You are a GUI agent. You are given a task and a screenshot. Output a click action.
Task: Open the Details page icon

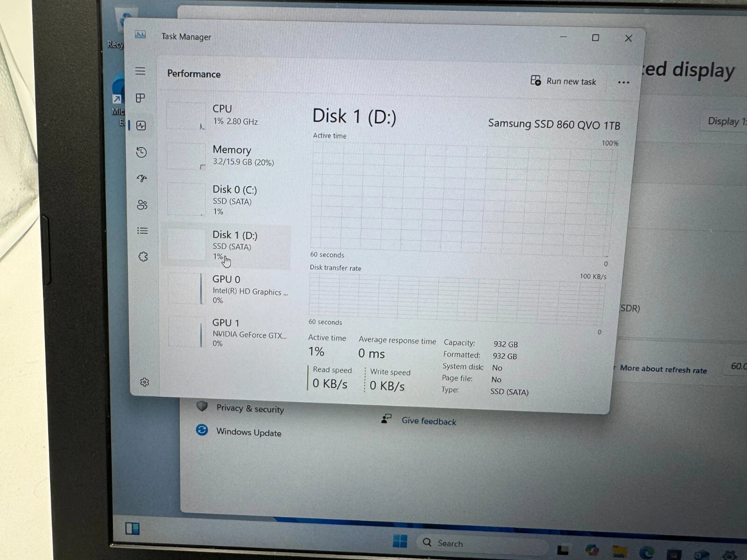coord(142,231)
